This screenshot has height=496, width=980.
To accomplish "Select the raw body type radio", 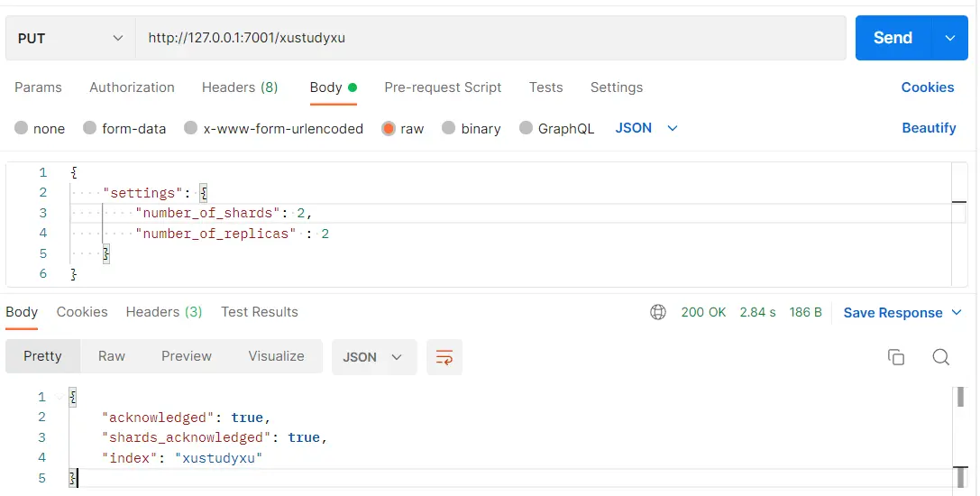I will [x=389, y=129].
